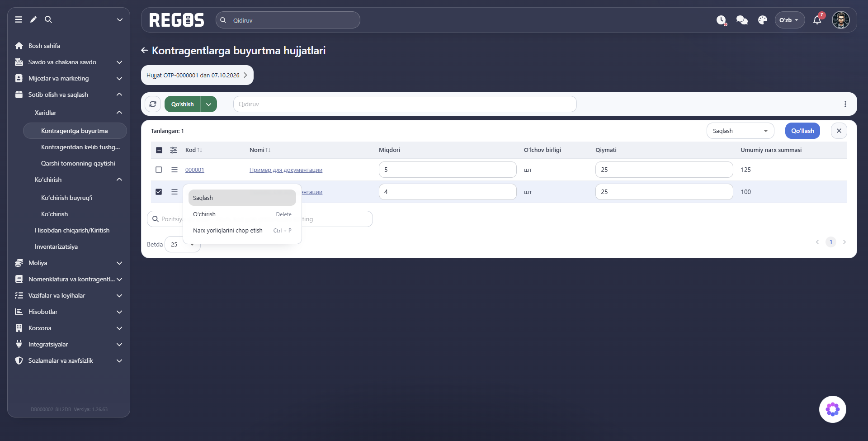
Task: Sort by the Nomi column header
Action: pyautogui.click(x=260, y=150)
